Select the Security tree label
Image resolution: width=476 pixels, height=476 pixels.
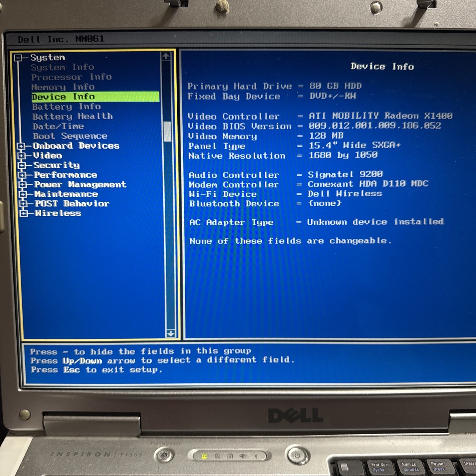[x=57, y=165]
